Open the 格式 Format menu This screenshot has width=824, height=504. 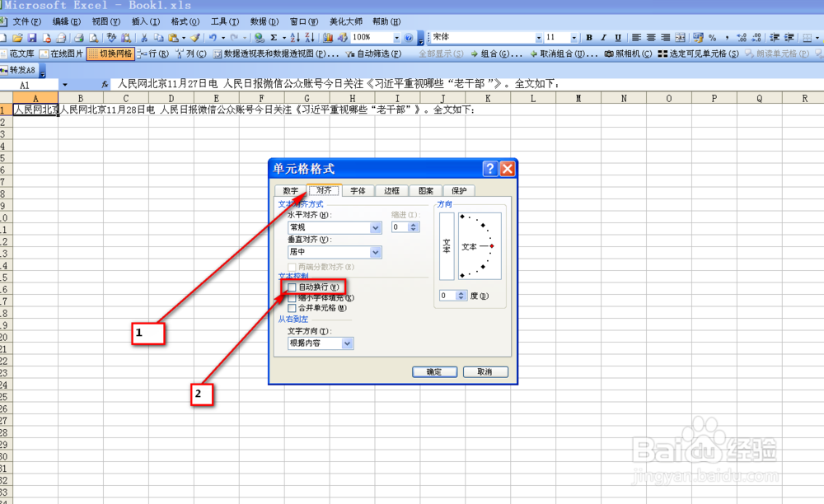(x=185, y=21)
